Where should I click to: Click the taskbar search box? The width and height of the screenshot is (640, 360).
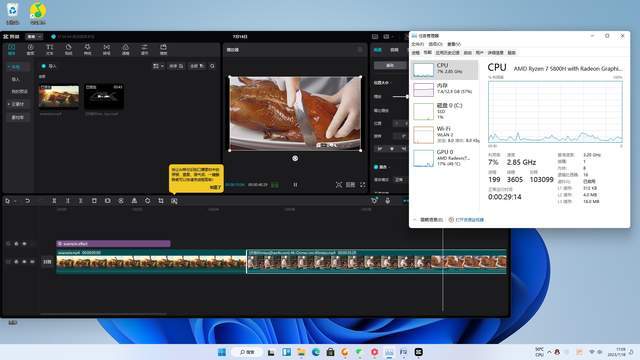[x=247, y=352]
